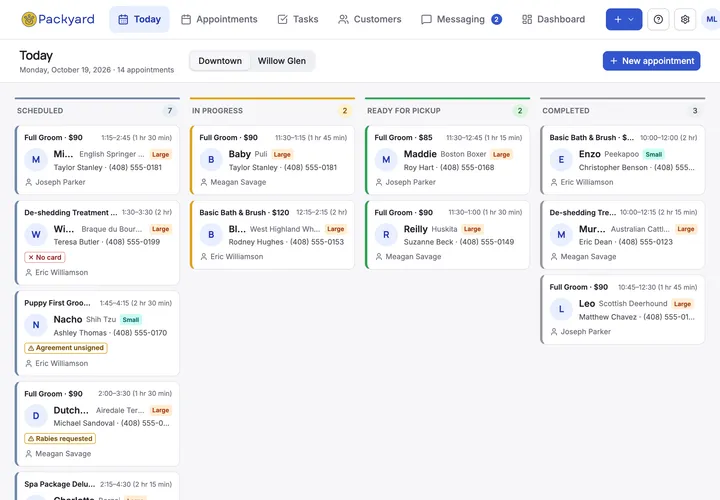Click the Completed column count badge 3
Screen dimensions: 720x500
click(695, 111)
